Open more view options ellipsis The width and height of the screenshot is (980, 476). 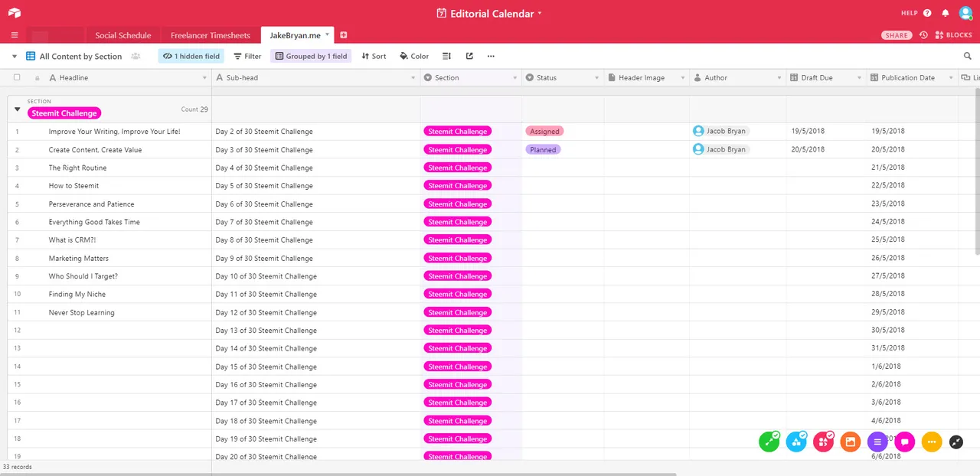coord(491,56)
